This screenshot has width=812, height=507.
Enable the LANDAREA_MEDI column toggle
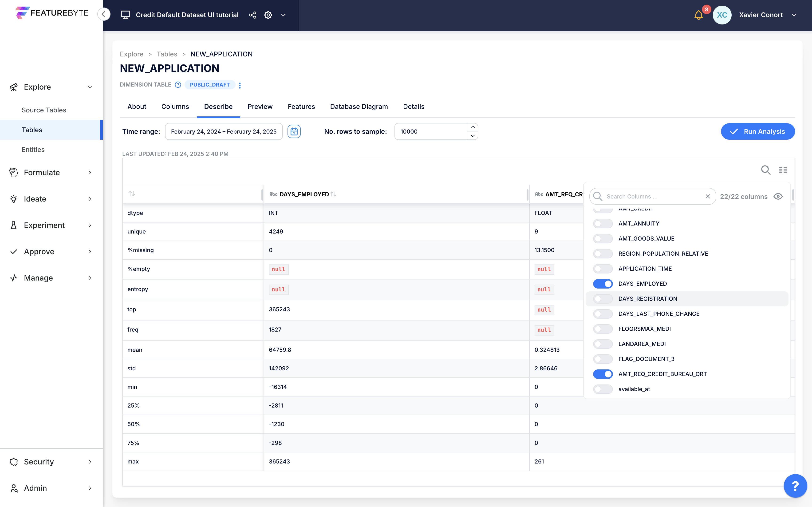[603, 344]
